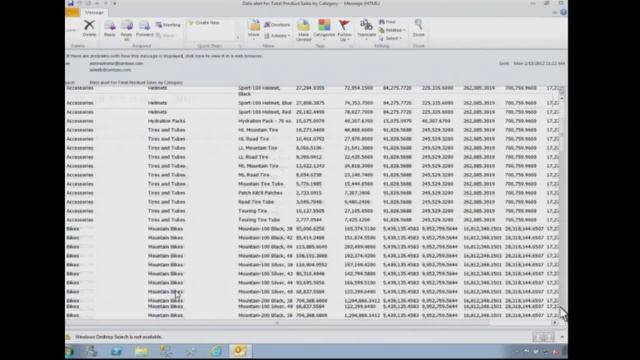Launch PowerShell from the taskbar
The width and height of the screenshot is (640, 360).
[x=116, y=351]
